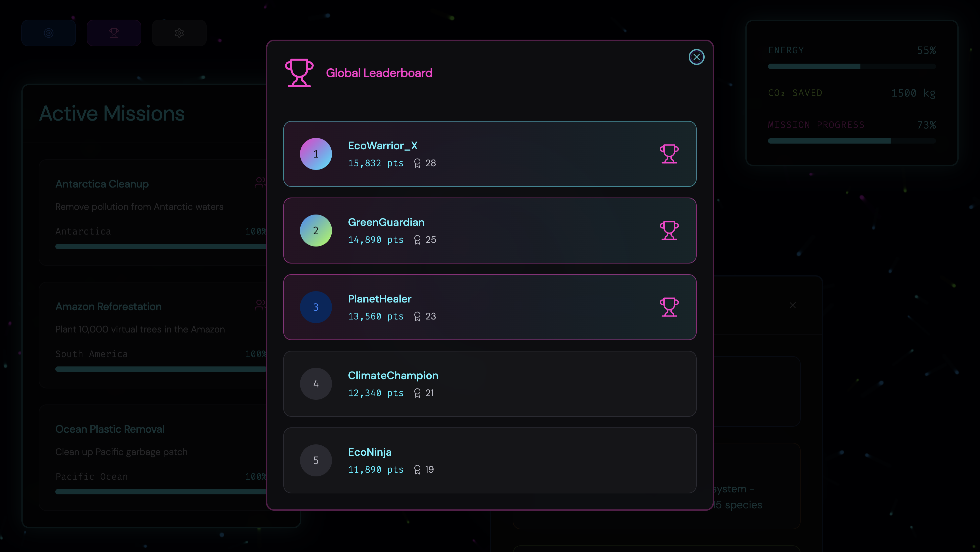980x552 pixels.
Task: Click the large trophy icon beside the Global Leaderboard title
Action: pyautogui.click(x=299, y=73)
